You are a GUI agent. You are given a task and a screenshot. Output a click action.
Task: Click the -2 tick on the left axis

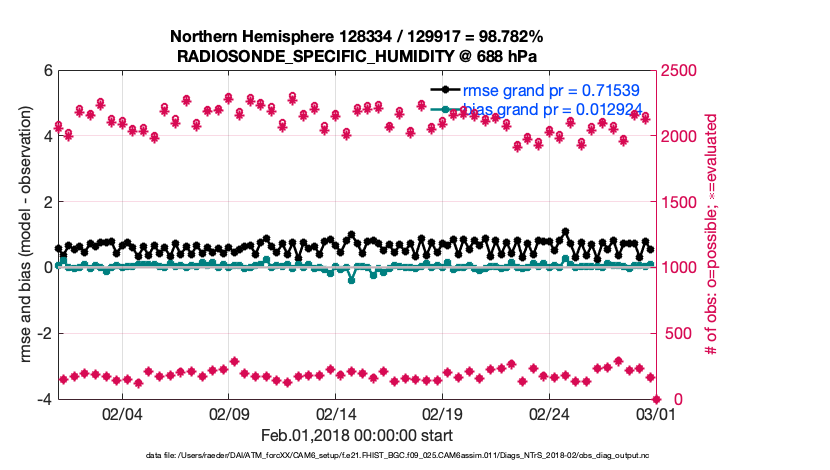pos(45,334)
